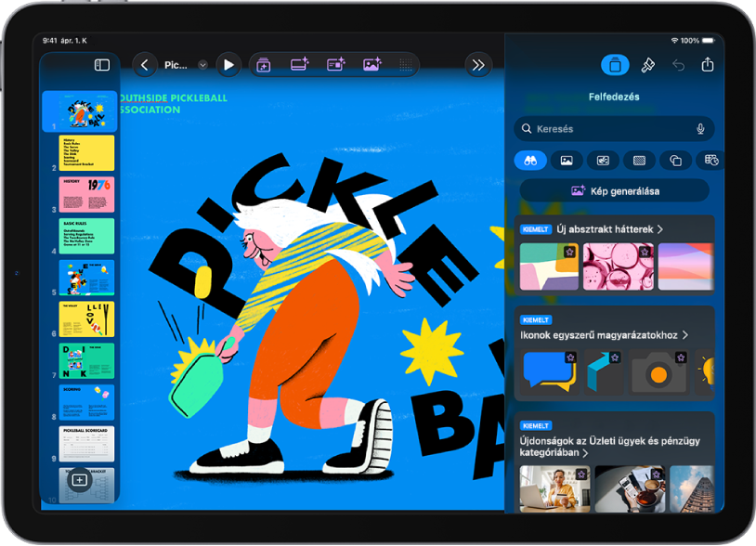The image size is (756, 546).
Task: Select the Southside Pickleball Association title text
Action: point(173,104)
